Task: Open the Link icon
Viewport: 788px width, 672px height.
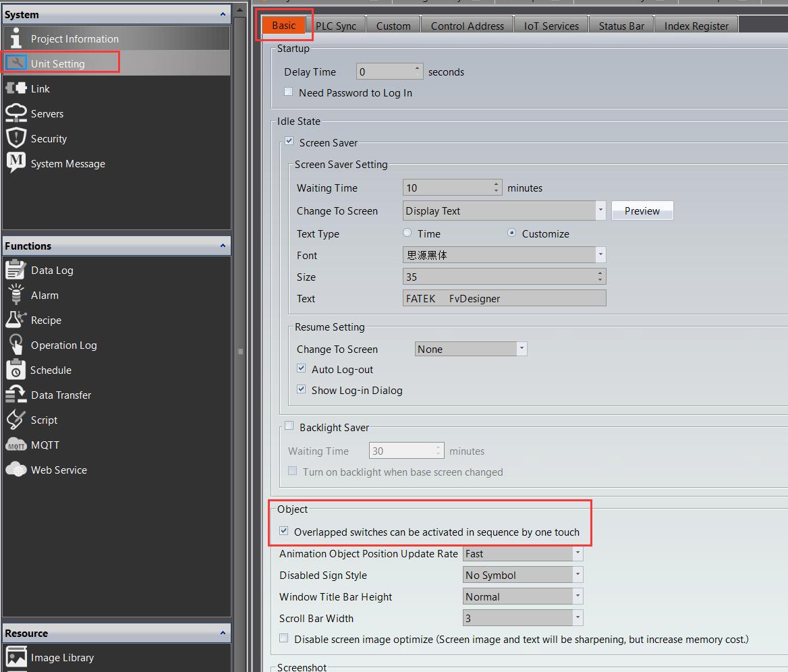Action: click(x=16, y=88)
